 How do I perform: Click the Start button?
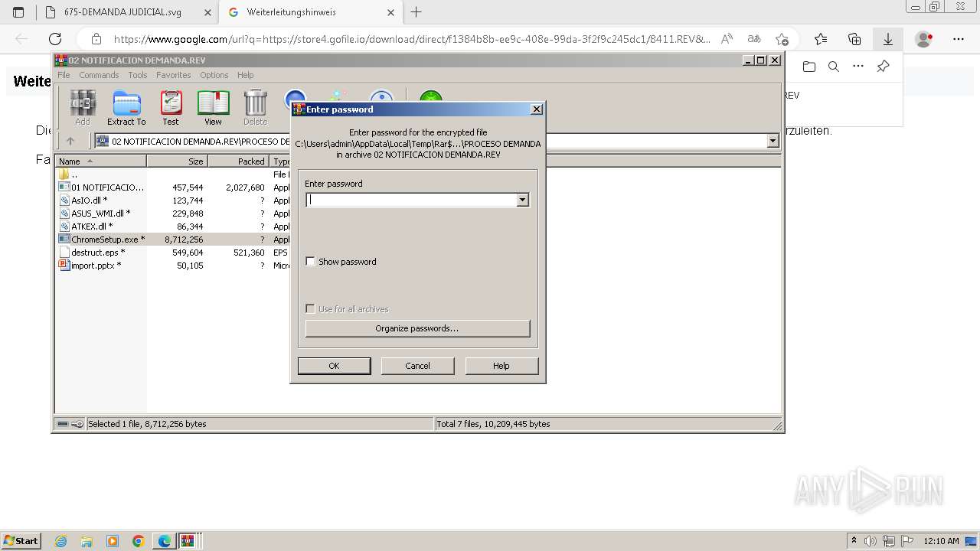pyautogui.click(x=21, y=541)
